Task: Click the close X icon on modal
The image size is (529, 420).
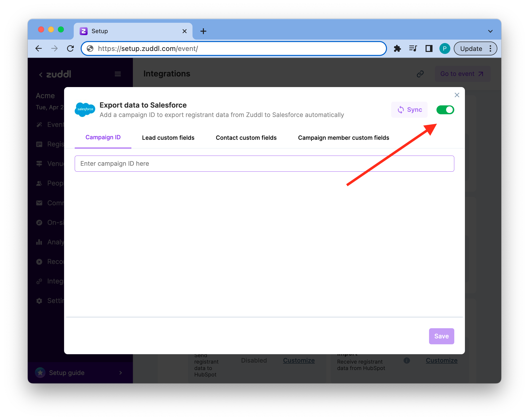Action: pos(457,95)
